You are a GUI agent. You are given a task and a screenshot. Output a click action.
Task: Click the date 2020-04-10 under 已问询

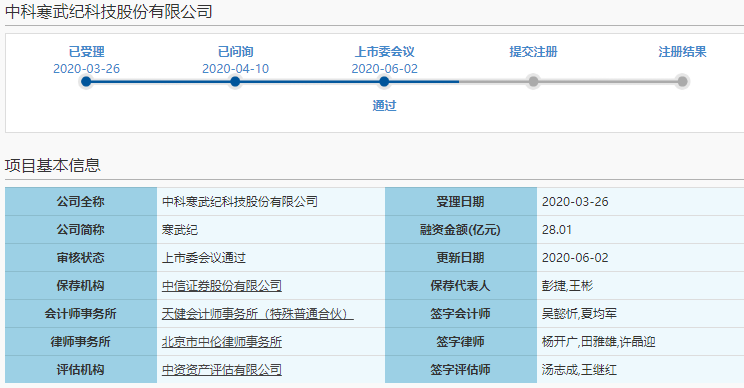[x=235, y=69]
